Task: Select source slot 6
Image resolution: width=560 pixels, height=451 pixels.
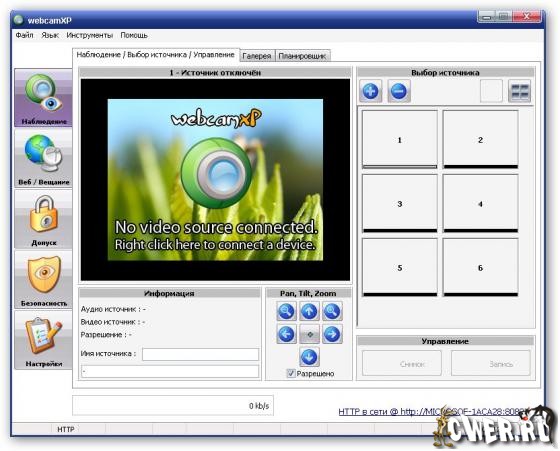Action: click(x=480, y=267)
